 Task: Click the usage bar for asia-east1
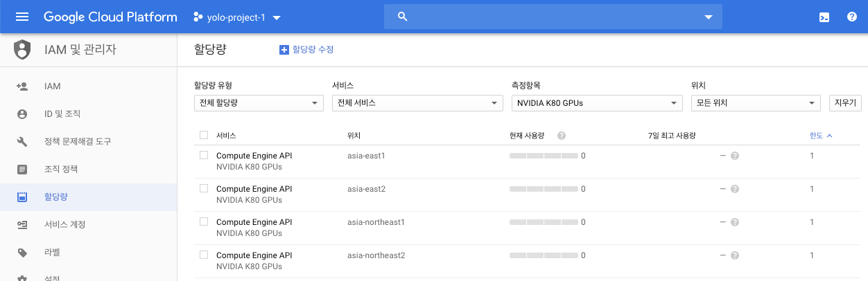(x=544, y=156)
